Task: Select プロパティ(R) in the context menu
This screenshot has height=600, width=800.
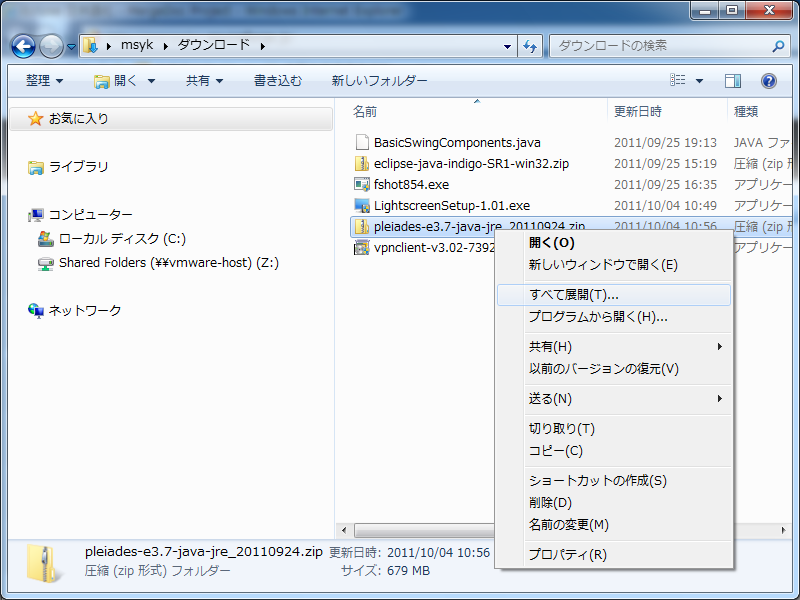Action: pos(567,555)
